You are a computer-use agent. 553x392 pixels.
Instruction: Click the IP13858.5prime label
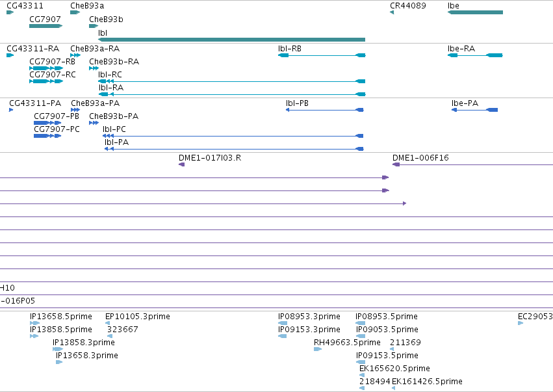pyautogui.click(x=61, y=329)
